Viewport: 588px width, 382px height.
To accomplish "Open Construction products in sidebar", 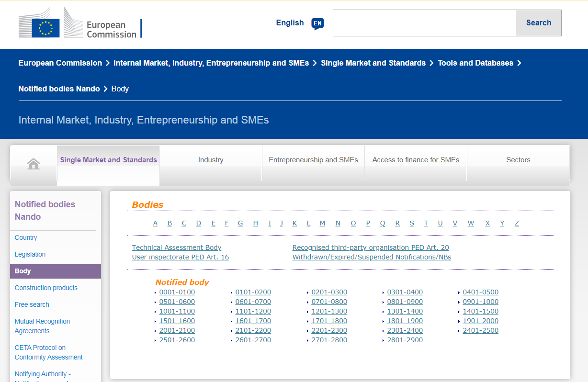I will (x=46, y=288).
